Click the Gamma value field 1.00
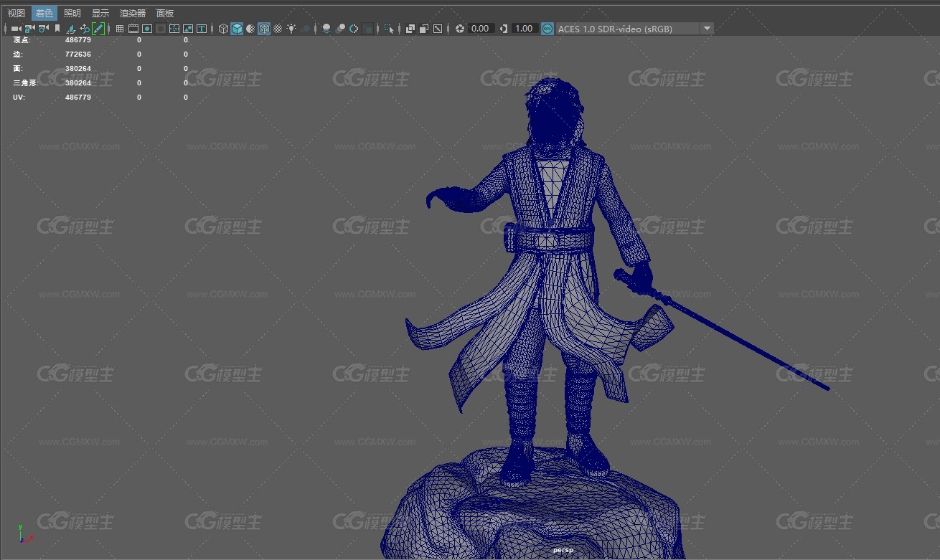The image size is (940, 560). click(x=525, y=29)
